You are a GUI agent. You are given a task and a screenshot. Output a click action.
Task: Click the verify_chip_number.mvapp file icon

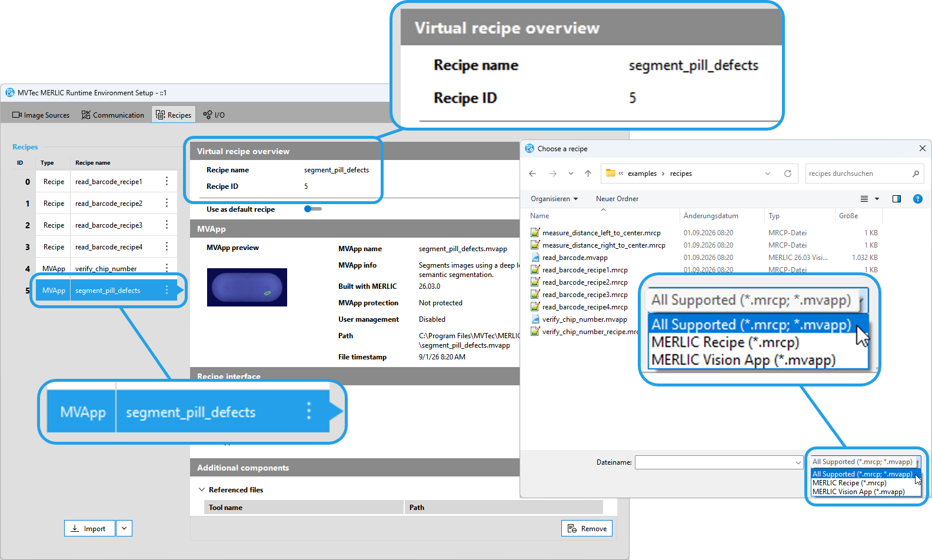pyautogui.click(x=535, y=319)
